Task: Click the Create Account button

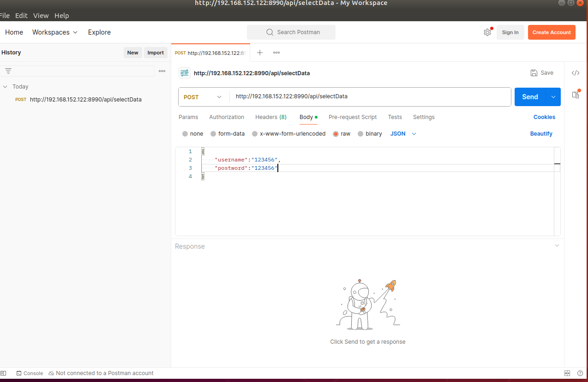Action: click(552, 32)
